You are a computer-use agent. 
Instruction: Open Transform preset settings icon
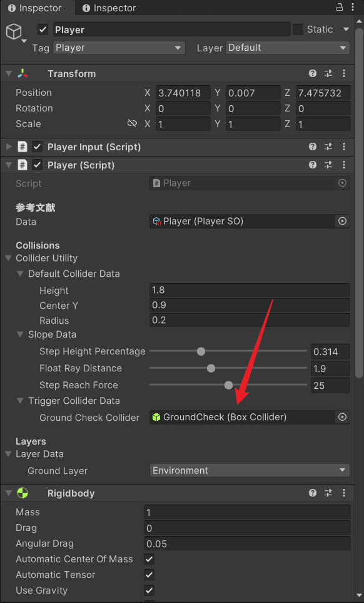point(328,73)
